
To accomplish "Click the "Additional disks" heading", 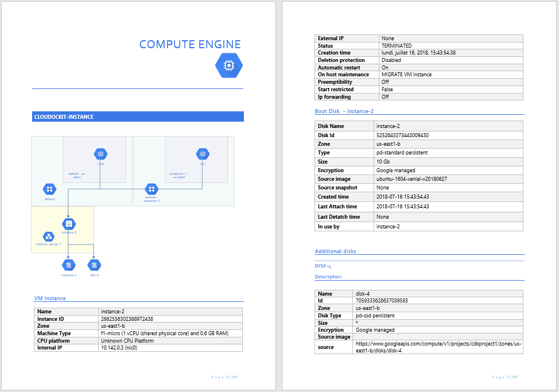I will tap(336, 251).
